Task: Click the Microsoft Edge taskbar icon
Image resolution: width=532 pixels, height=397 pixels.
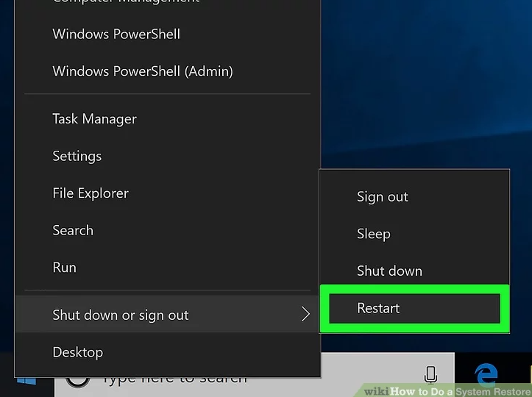Action: (x=486, y=374)
